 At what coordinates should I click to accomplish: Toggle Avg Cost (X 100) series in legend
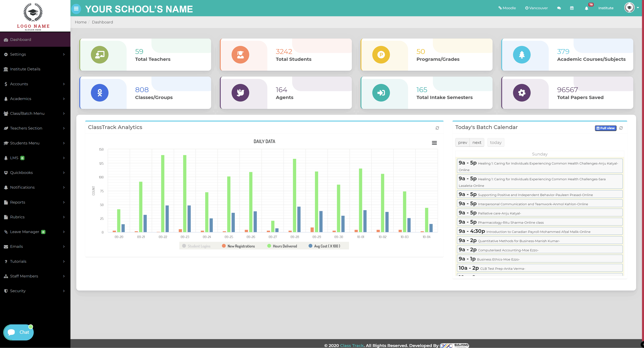(324, 246)
